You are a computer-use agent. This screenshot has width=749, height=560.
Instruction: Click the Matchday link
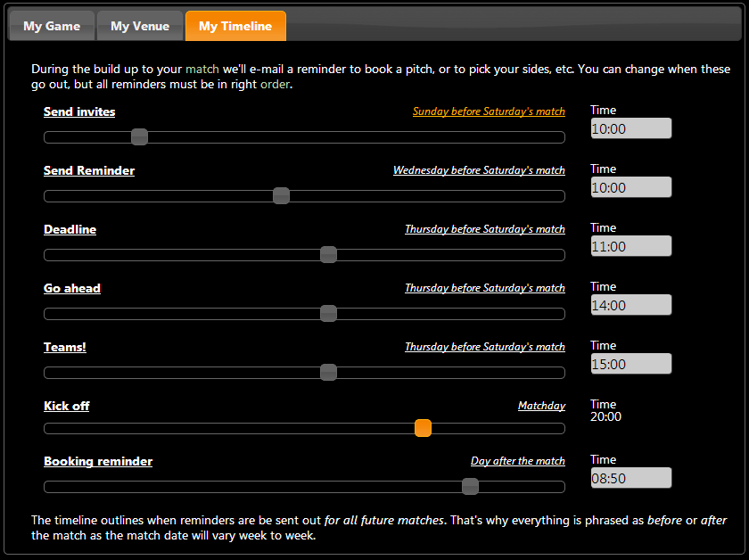(x=542, y=406)
